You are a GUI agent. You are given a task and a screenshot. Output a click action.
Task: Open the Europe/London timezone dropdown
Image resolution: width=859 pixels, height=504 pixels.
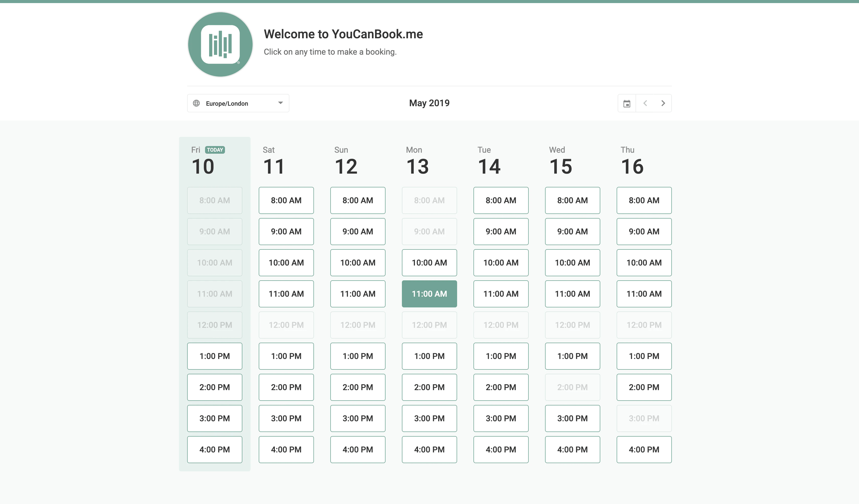238,103
